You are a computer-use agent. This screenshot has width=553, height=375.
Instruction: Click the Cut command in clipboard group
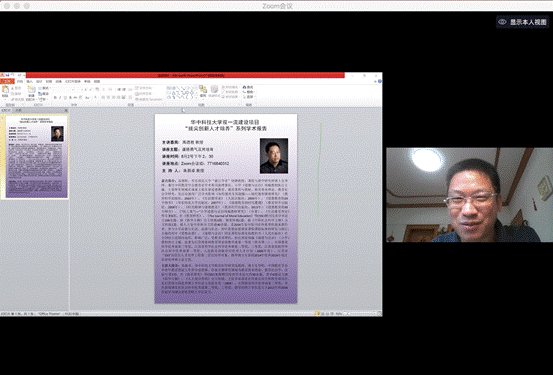(16, 88)
